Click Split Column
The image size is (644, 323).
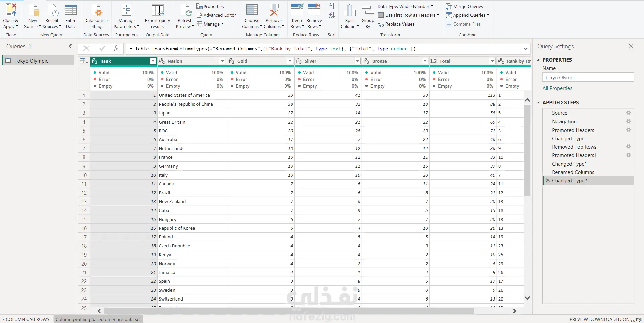349,16
